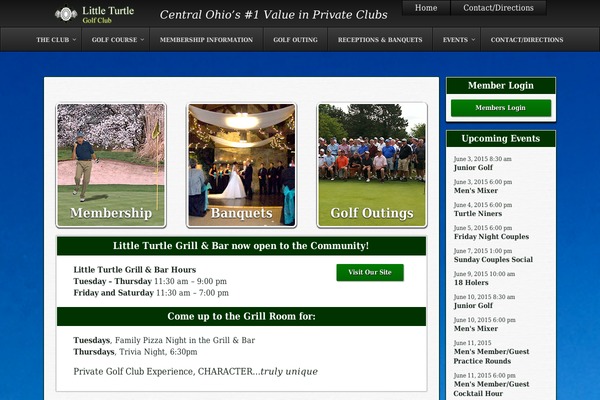
Task: Click the 'June 9, 2015 10:00 am' date
Action: click(484, 274)
